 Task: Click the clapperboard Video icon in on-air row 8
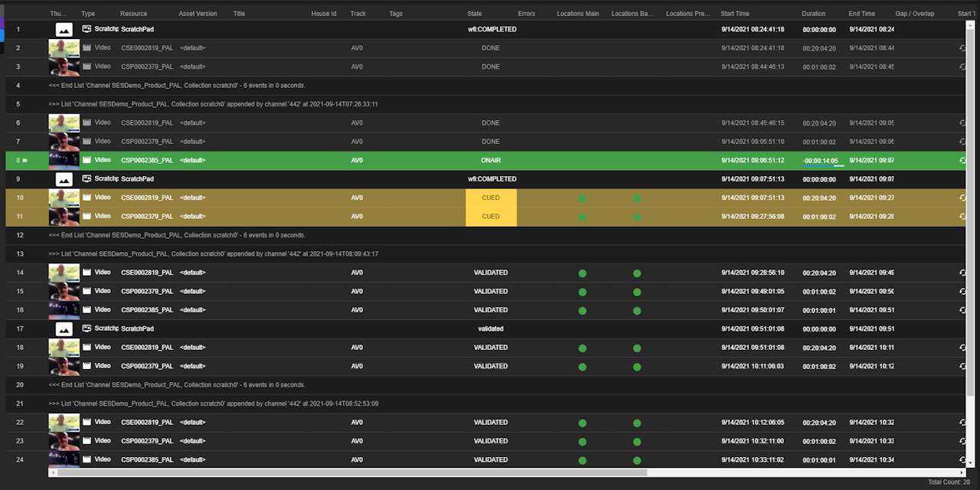87,160
